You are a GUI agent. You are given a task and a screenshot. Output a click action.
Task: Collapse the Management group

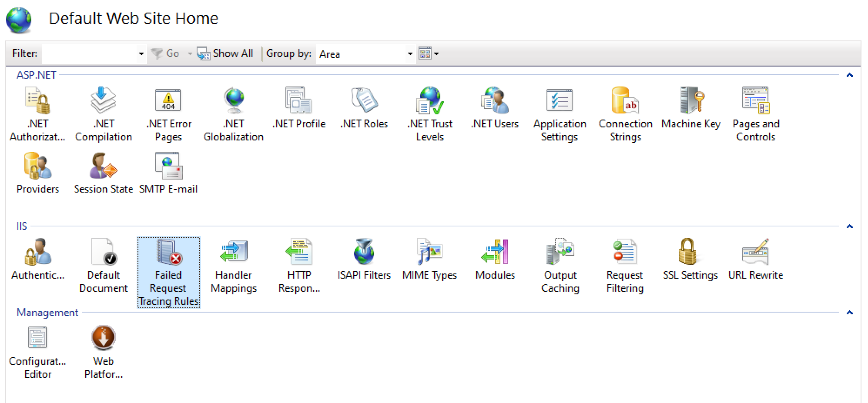(849, 313)
